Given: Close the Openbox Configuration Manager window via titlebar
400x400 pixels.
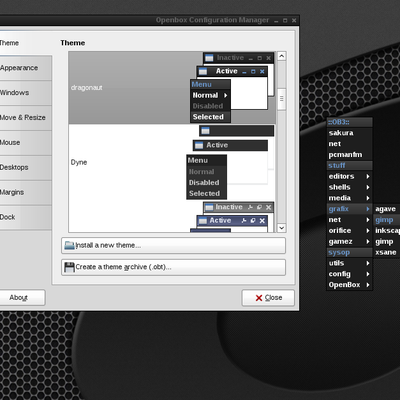Looking at the screenshot, I should pyautogui.click(x=294, y=21).
